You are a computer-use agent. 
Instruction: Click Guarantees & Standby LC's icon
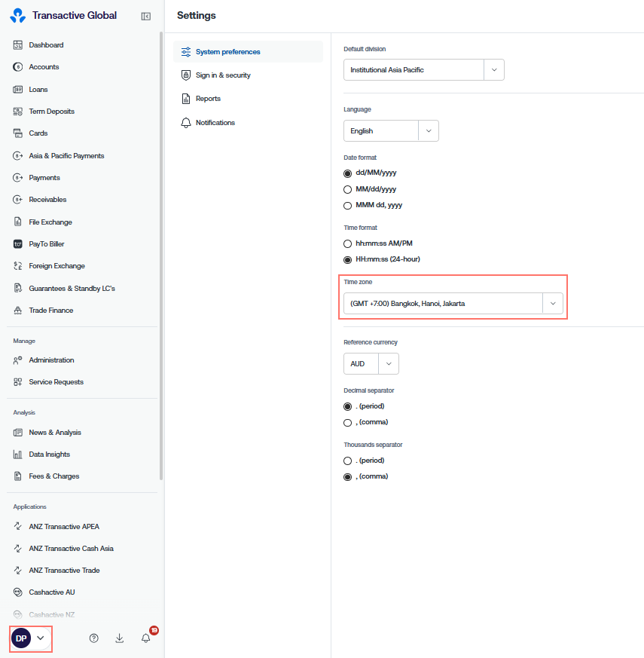17,288
